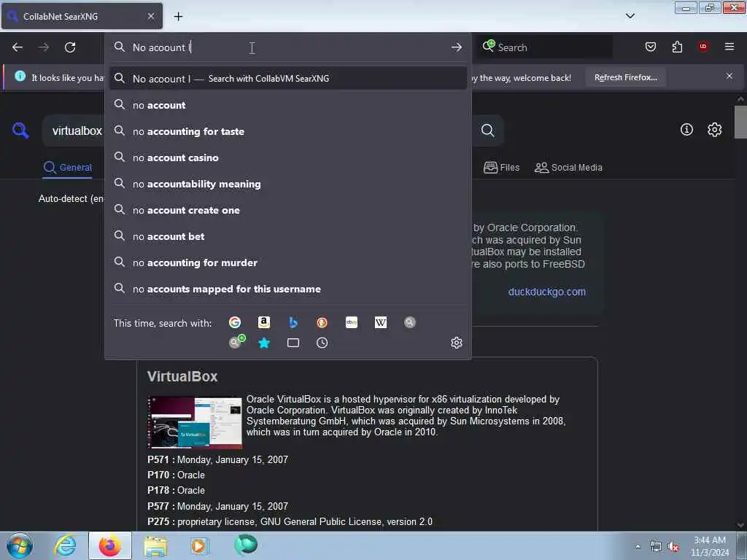Dismiss the notification bar with X
747x560 pixels.
729,76
